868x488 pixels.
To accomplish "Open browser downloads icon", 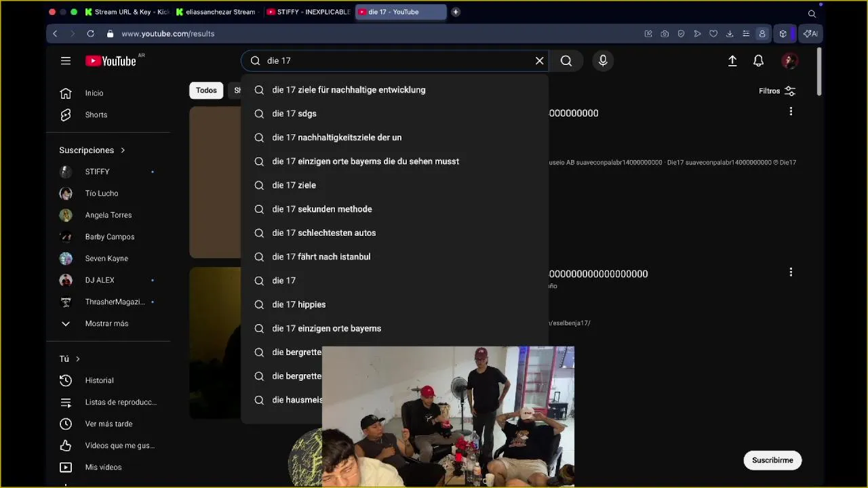I will pyautogui.click(x=730, y=34).
